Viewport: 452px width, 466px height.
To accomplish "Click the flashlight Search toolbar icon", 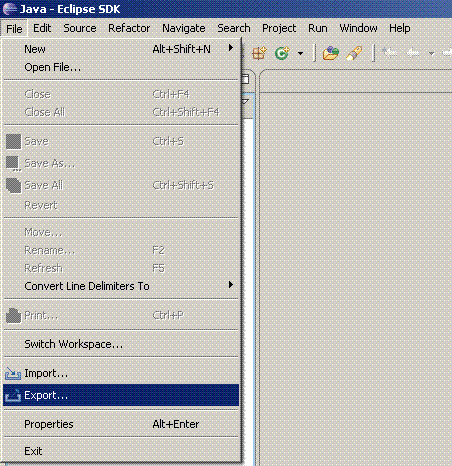I will (x=354, y=53).
